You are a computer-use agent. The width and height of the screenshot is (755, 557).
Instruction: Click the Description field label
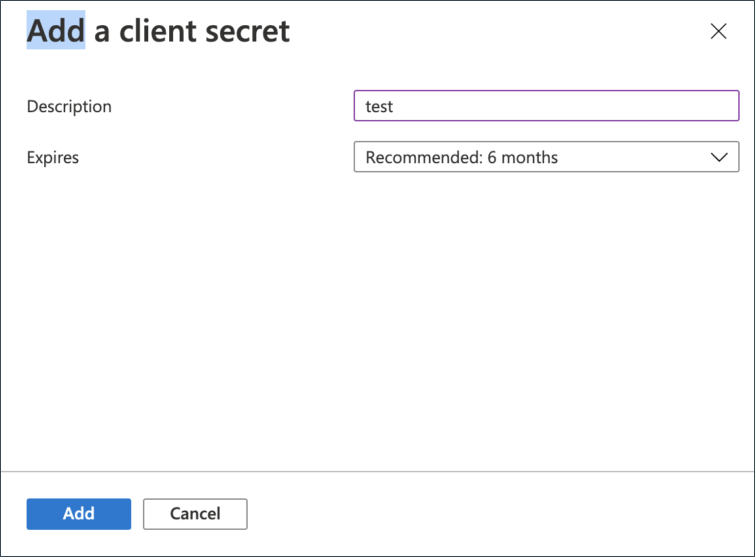69,106
